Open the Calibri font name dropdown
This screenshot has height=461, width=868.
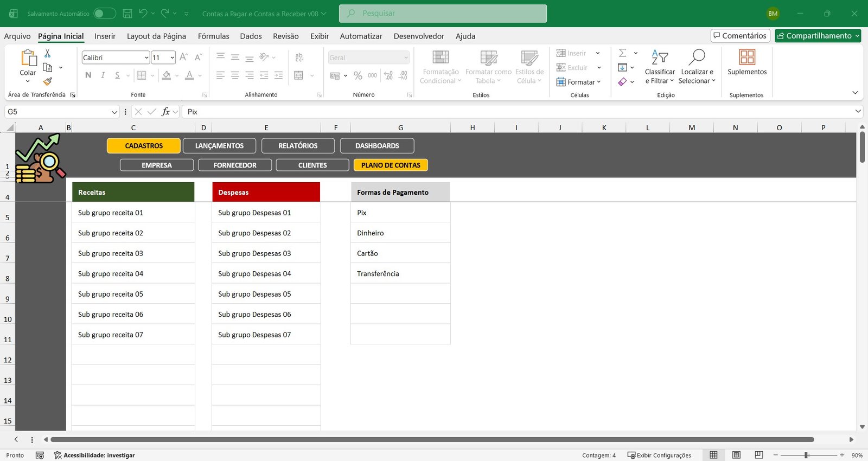coord(146,57)
